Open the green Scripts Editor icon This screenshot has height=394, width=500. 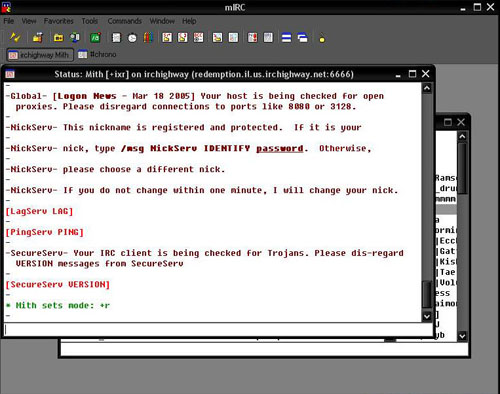[96, 38]
